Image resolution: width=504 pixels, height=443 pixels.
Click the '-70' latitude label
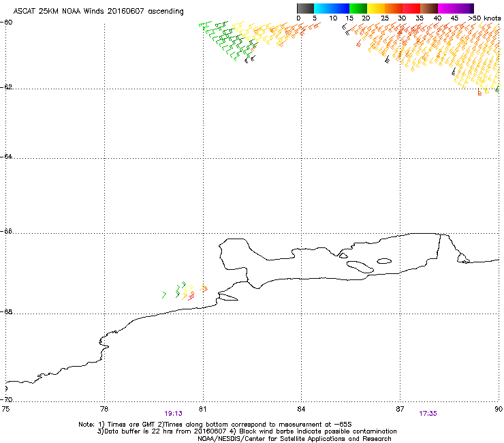7,400
